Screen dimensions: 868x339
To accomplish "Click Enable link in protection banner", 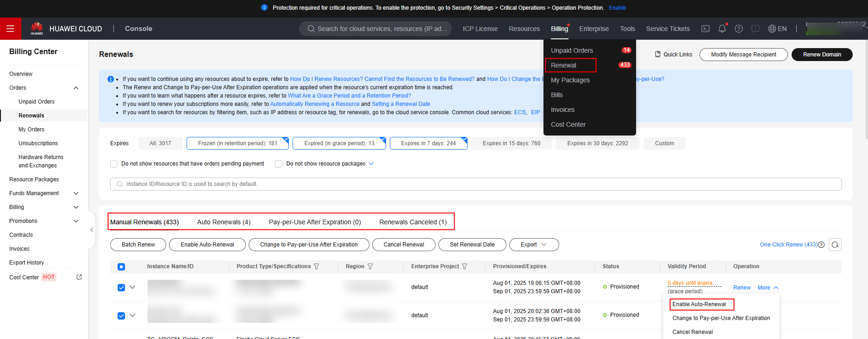I will pyautogui.click(x=617, y=8).
